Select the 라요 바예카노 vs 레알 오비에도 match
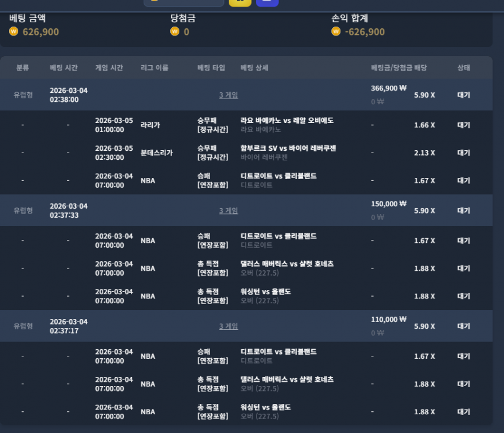 287,121
